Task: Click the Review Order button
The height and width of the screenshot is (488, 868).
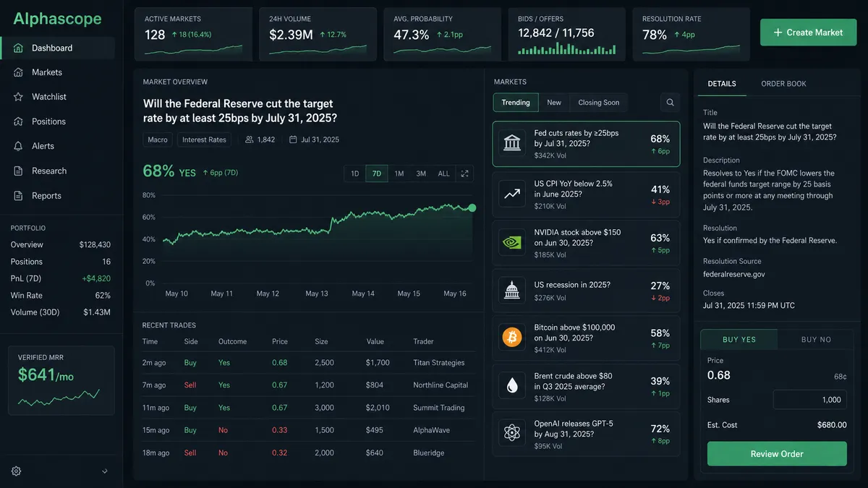Action: tap(777, 454)
